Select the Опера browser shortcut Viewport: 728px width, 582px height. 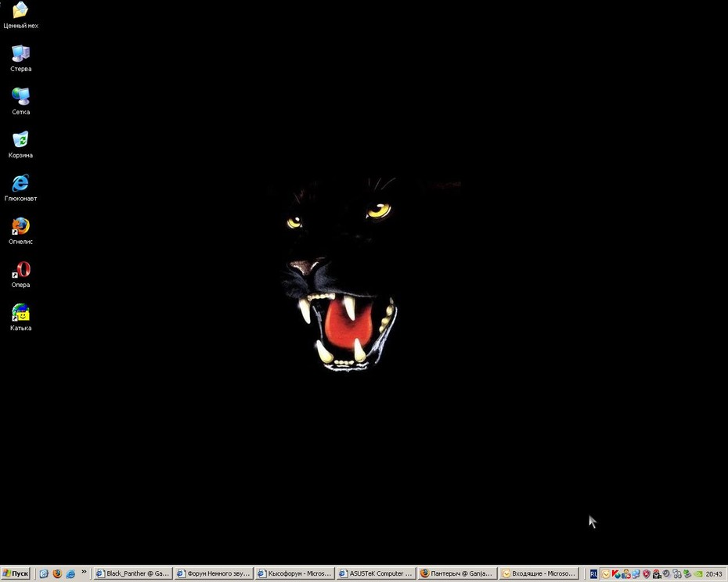click(20, 275)
